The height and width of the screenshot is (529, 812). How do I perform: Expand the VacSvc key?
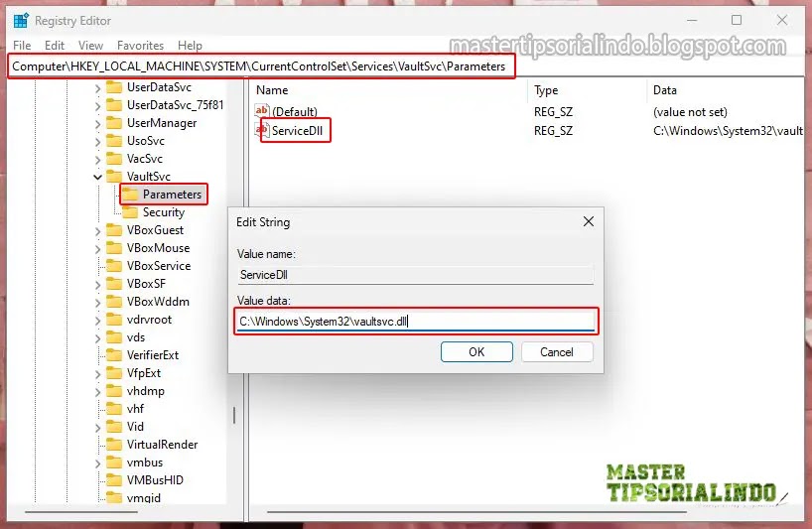coord(97,160)
